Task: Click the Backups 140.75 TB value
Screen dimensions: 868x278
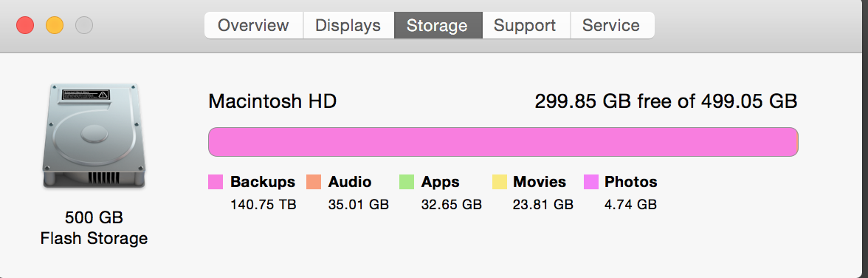Action: click(263, 205)
